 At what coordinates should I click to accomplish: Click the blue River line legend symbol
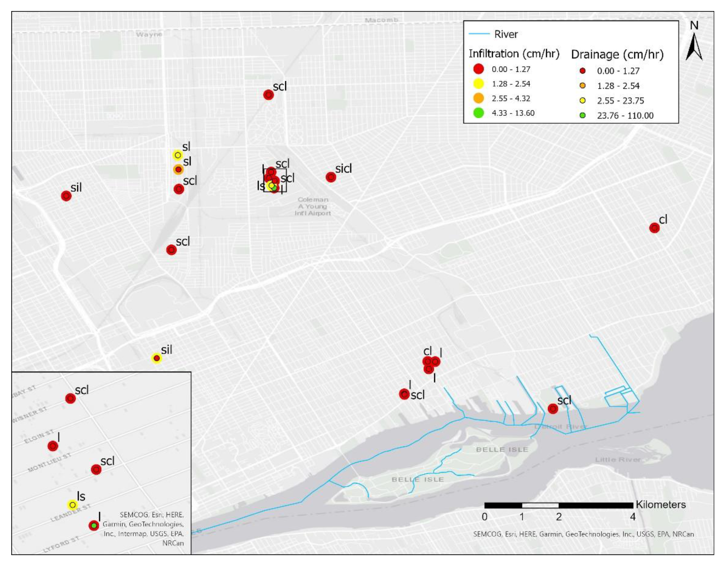479,34
